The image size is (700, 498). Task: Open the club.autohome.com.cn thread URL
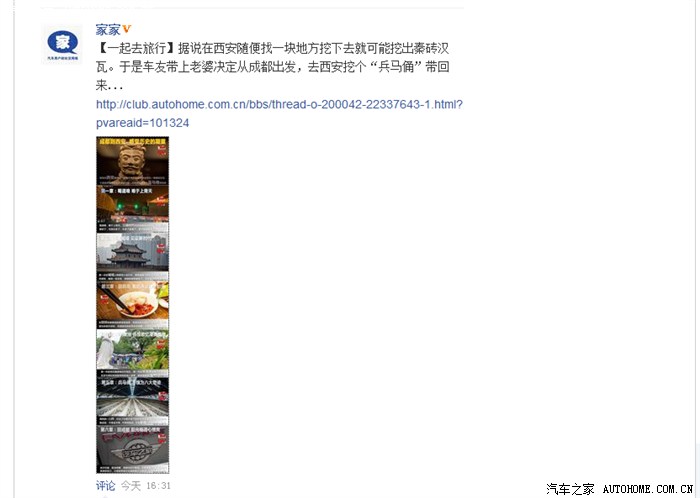click(x=279, y=104)
